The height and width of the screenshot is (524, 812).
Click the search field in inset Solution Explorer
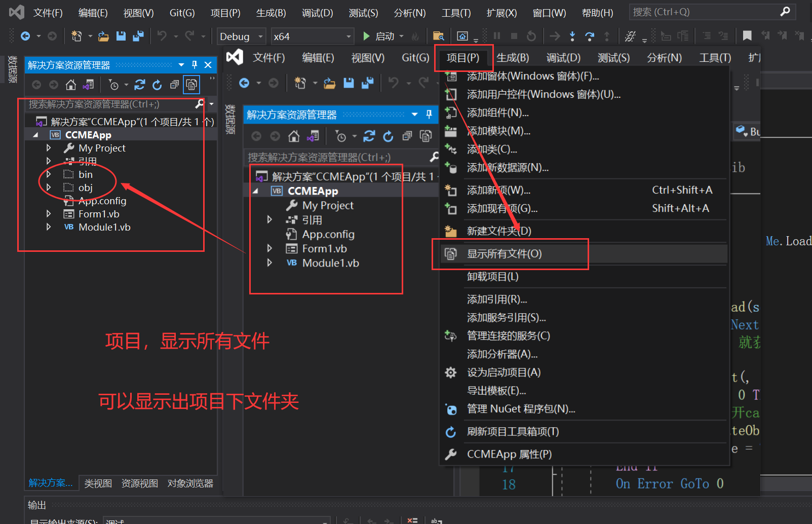[342, 157]
